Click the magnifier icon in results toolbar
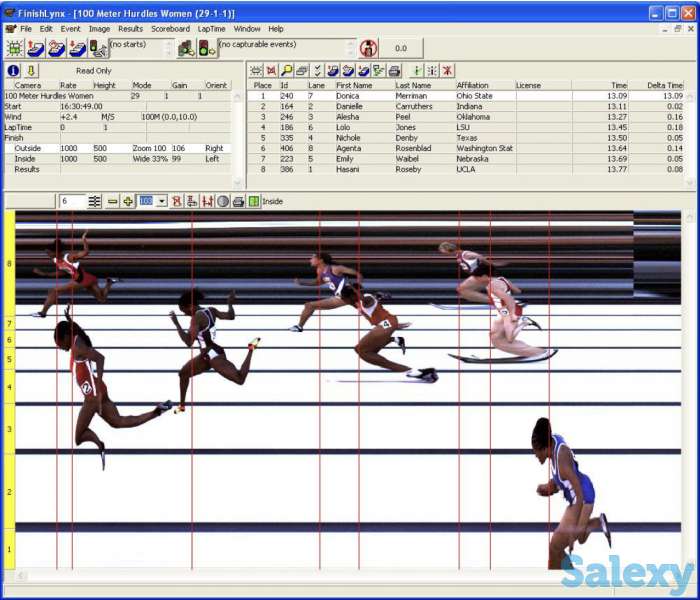This screenshot has width=700, height=600. [286, 71]
